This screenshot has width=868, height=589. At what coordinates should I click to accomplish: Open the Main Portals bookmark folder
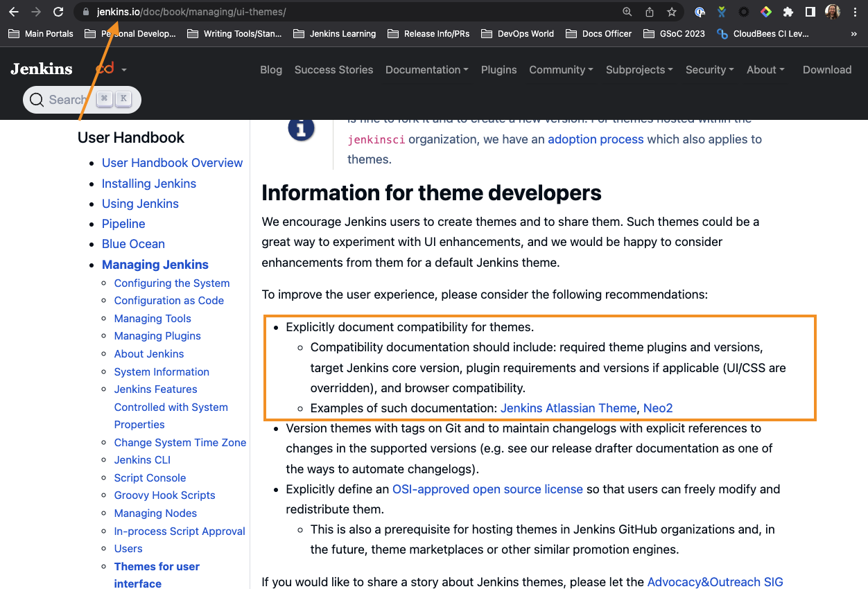(x=41, y=33)
